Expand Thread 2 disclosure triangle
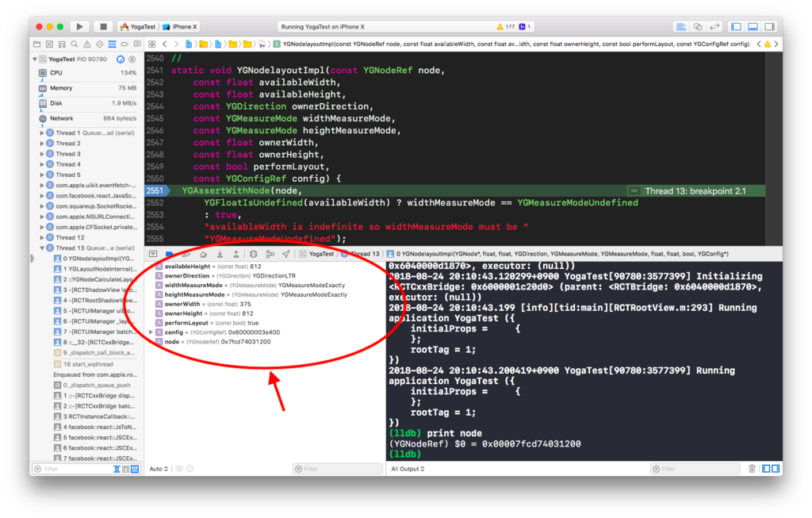This screenshot has width=812, height=518. pos(42,144)
